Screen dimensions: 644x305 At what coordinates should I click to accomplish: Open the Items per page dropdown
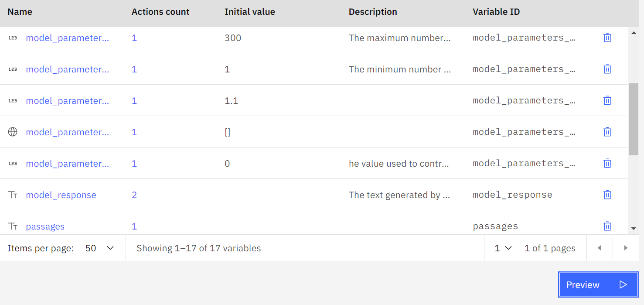click(100, 248)
